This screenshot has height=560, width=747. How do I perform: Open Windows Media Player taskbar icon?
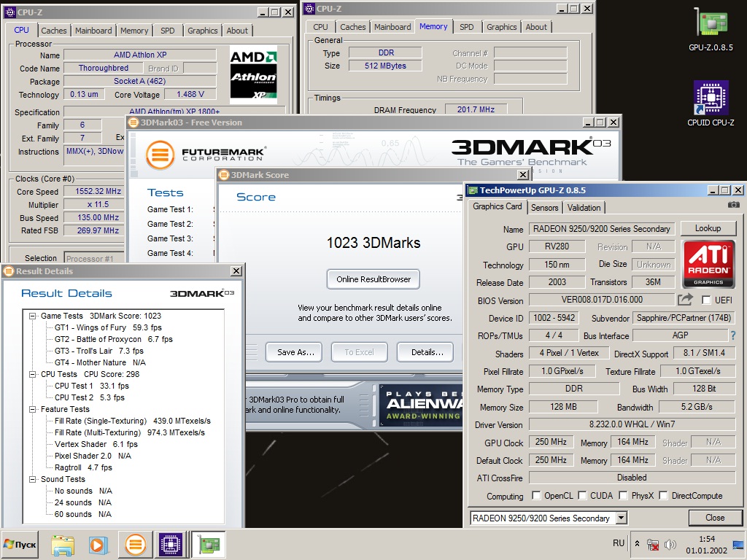[98, 545]
